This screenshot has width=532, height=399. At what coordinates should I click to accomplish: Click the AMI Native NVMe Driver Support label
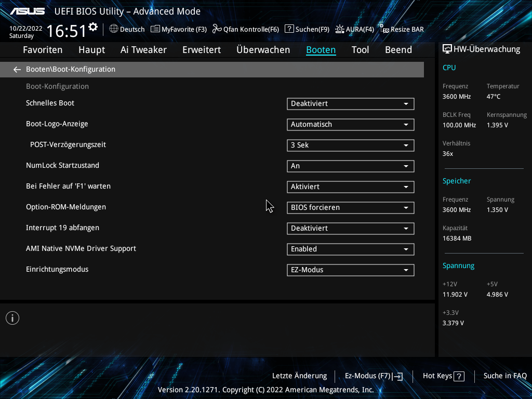[81, 249]
